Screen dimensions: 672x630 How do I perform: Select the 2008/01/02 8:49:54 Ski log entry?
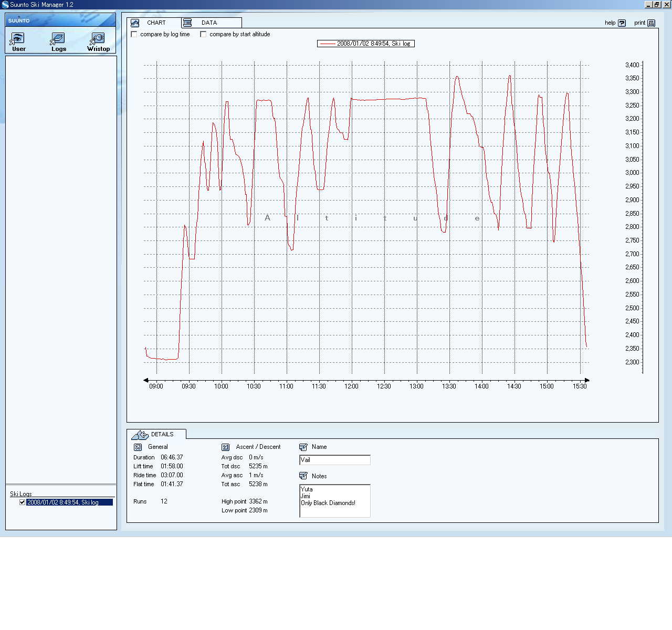coord(70,502)
